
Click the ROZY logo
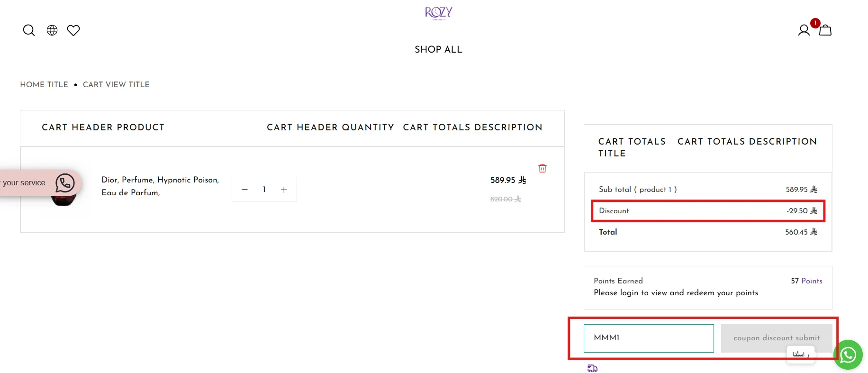click(x=439, y=13)
